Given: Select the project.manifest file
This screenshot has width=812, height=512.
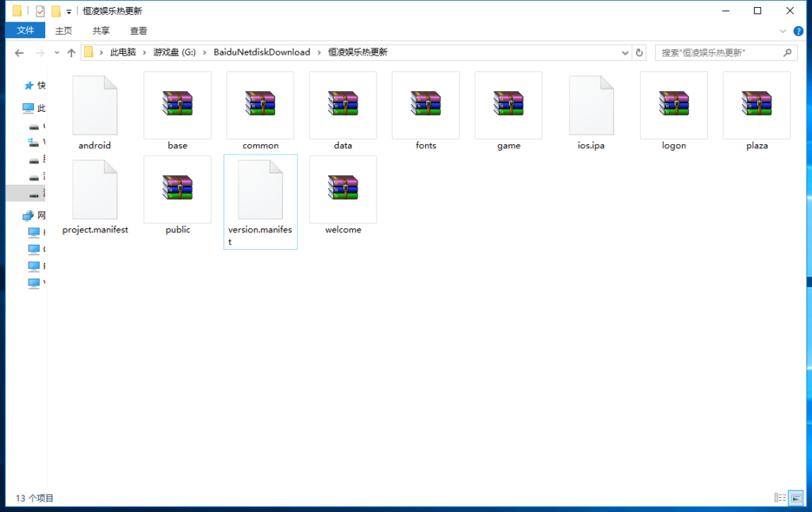Looking at the screenshot, I should pos(95,189).
